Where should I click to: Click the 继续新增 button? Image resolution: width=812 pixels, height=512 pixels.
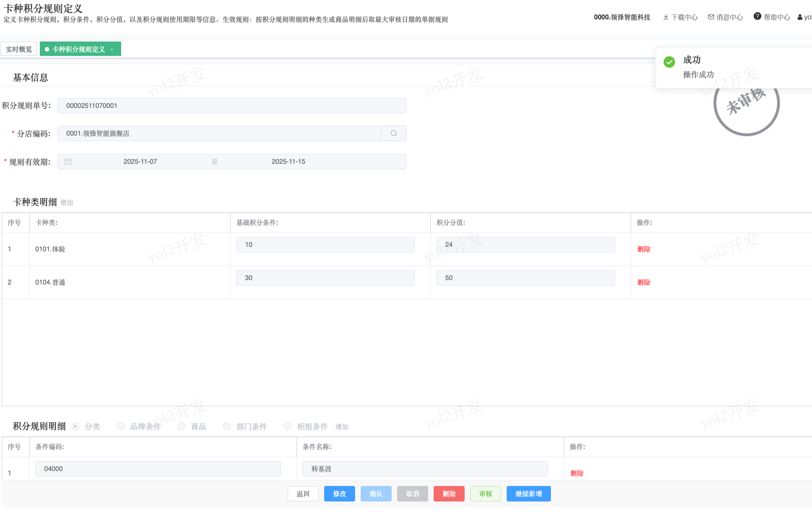529,494
